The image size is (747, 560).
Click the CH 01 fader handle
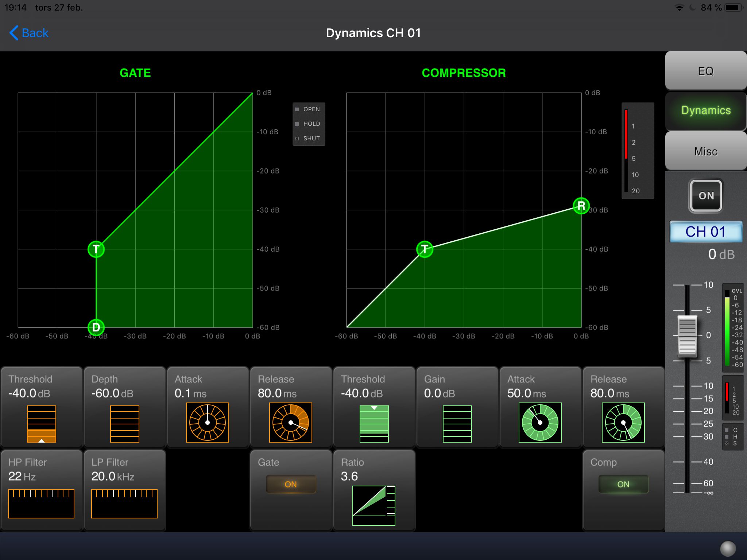tap(687, 335)
